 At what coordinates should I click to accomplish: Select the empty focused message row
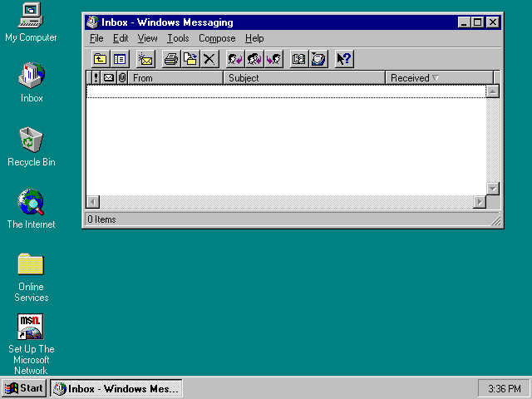click(x=286, y=91)
